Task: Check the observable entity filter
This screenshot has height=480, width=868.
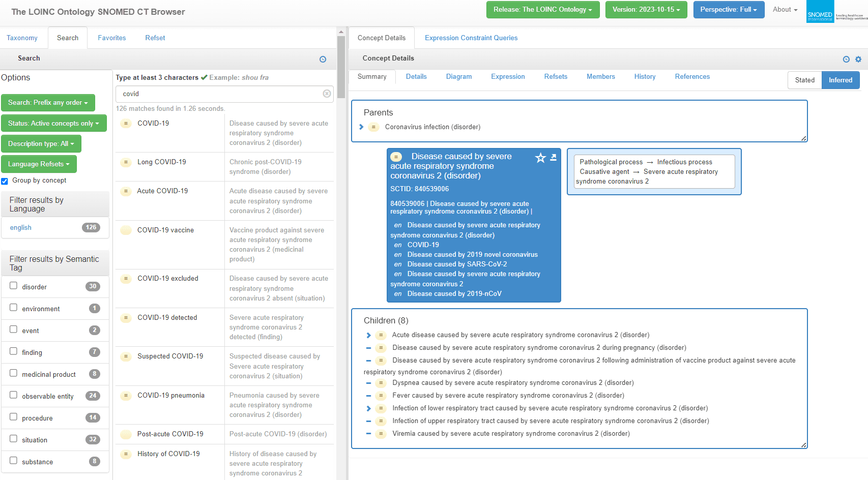Action: tap(14, 395)
